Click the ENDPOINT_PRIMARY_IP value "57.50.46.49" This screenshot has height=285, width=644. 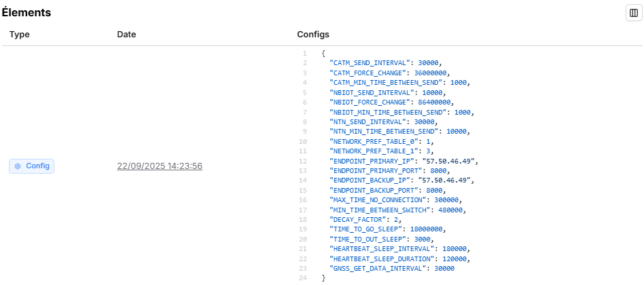pos(450,161)
